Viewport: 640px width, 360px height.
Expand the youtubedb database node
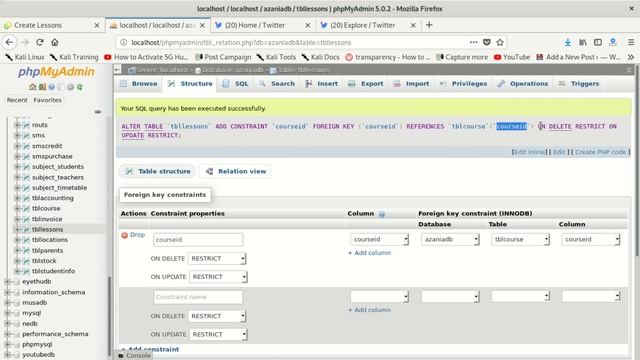(7, 355)
